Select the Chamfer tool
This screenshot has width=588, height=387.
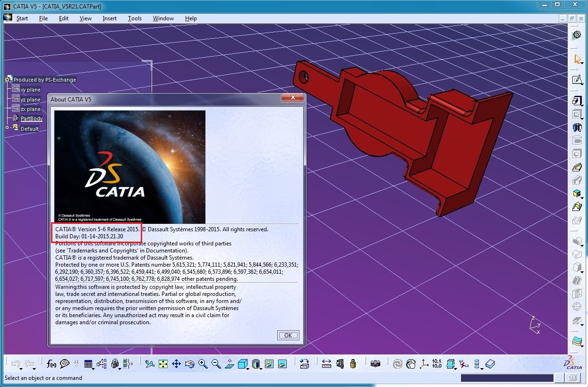point(577,254)
